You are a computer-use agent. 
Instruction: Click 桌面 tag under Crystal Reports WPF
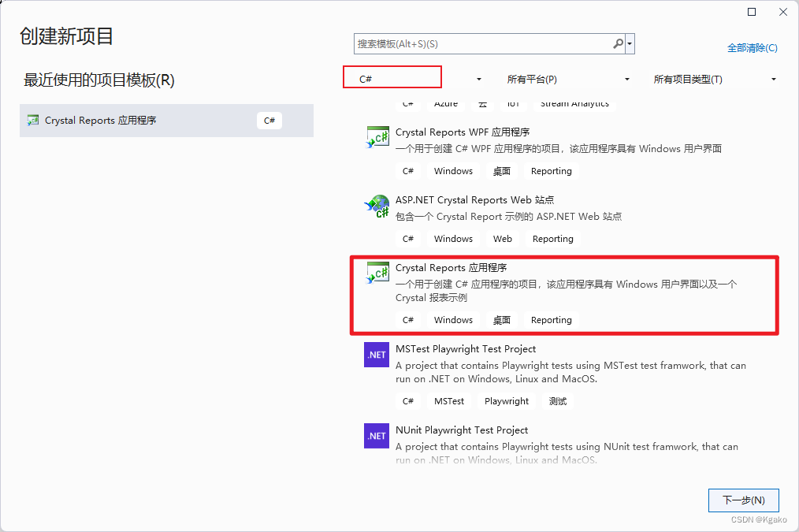click(x=501, y=171)
